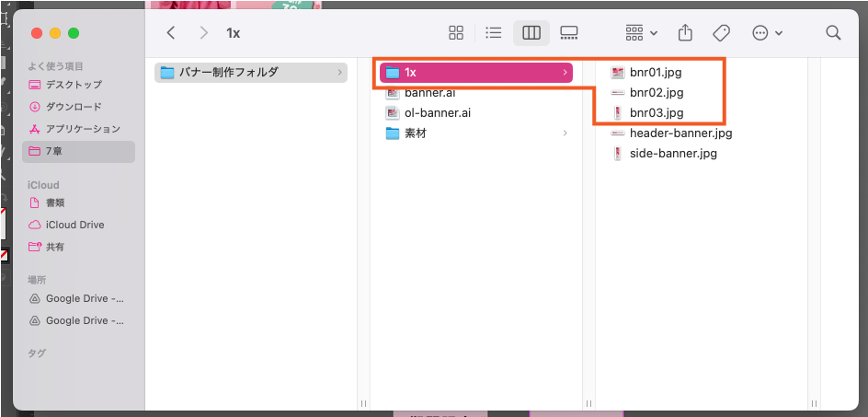Open the group-by options dropdown
The width and height of the screenshot is (868, 417).
(642, 33)
